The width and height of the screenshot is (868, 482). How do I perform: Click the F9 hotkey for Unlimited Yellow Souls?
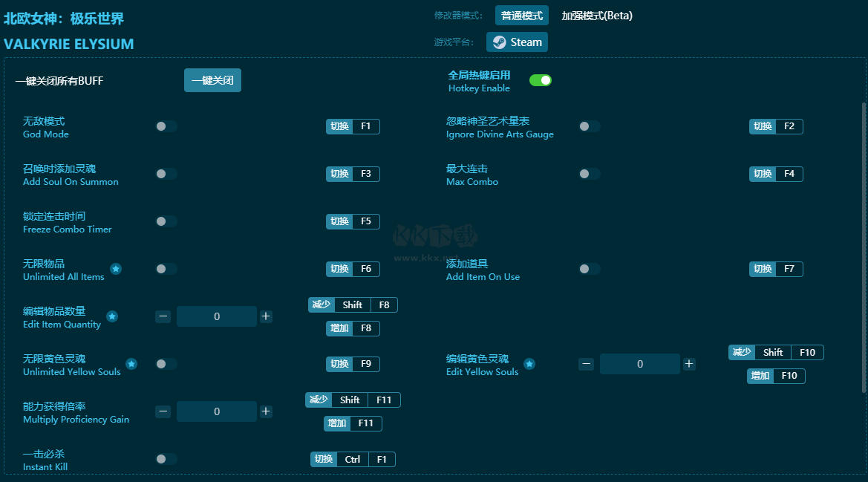(x=353, y=364)
